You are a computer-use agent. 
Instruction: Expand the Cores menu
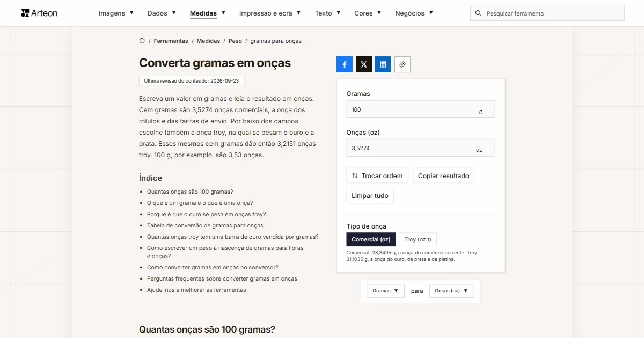click(368, 13)
